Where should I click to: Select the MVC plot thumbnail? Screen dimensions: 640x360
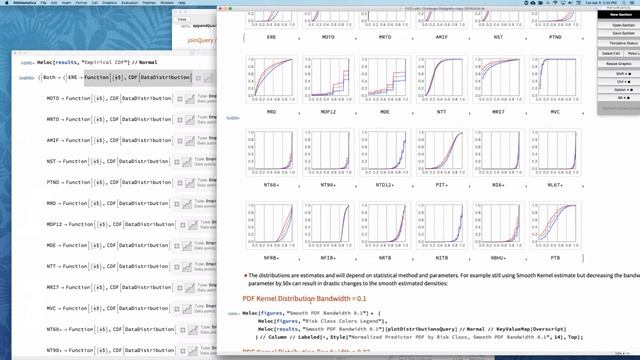point(555,79)
